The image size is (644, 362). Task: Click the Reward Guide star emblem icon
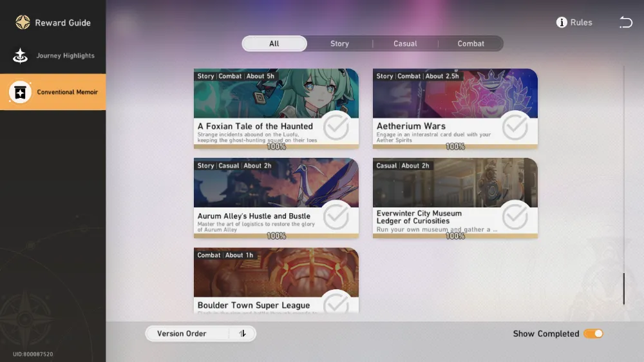coord(23,23)
